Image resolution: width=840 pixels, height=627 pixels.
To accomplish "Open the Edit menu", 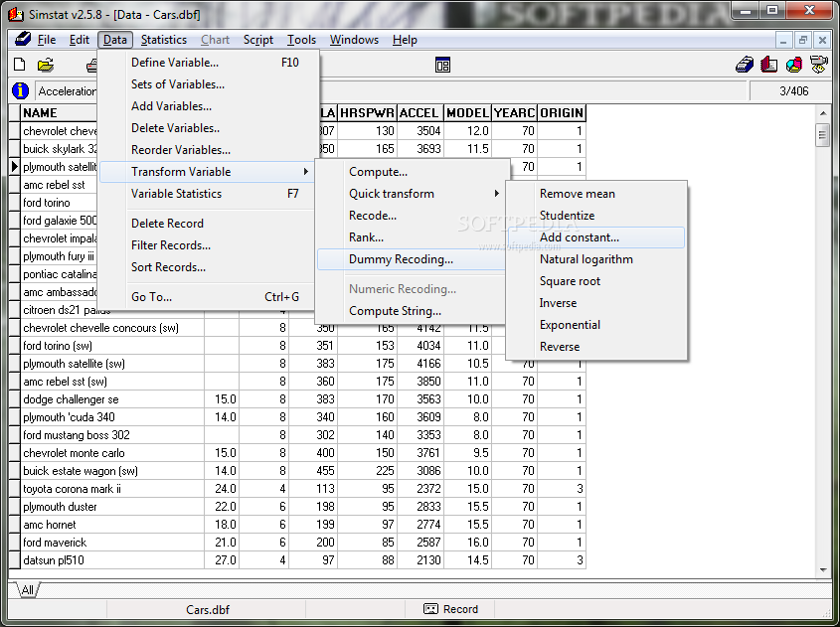I will click(80, 40).
